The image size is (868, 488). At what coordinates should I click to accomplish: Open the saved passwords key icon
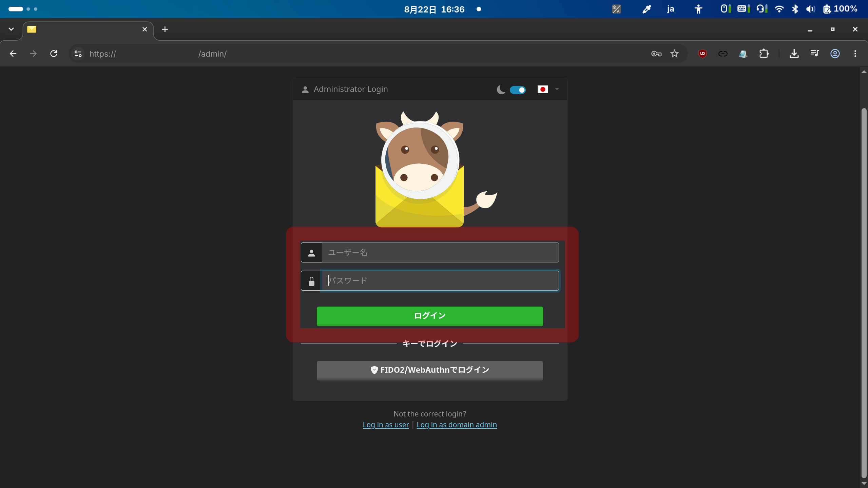click(x=656, y=54)
